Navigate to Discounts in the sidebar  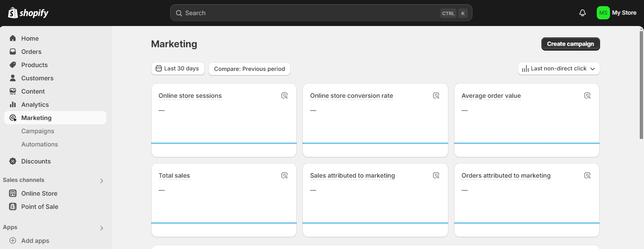pos(36,161)
